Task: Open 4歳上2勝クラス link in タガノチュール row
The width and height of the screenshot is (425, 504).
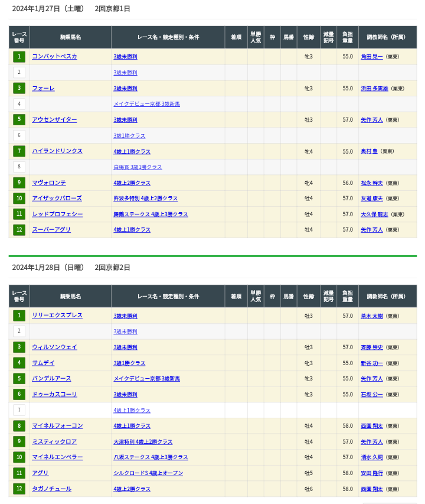Action: 132,489
